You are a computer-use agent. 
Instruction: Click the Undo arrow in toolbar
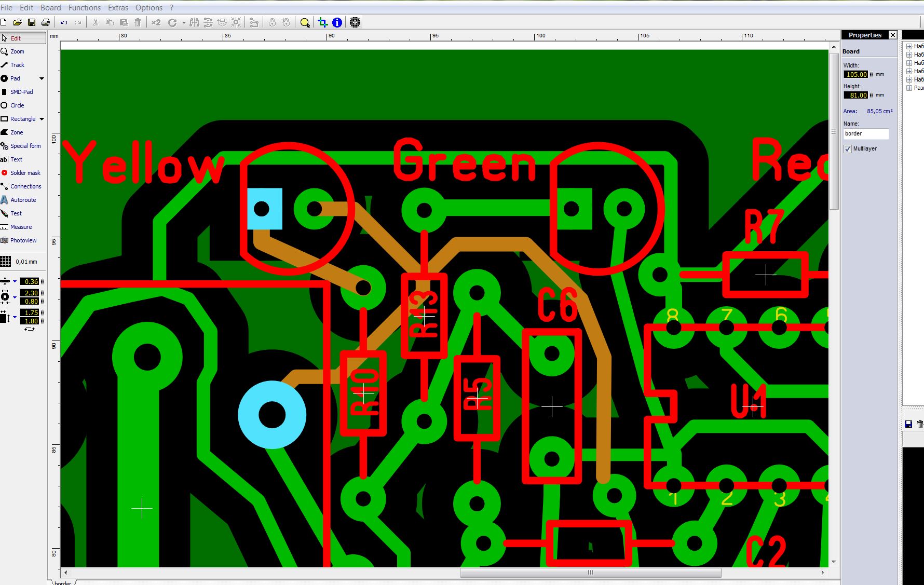click(x=64, y=22)
